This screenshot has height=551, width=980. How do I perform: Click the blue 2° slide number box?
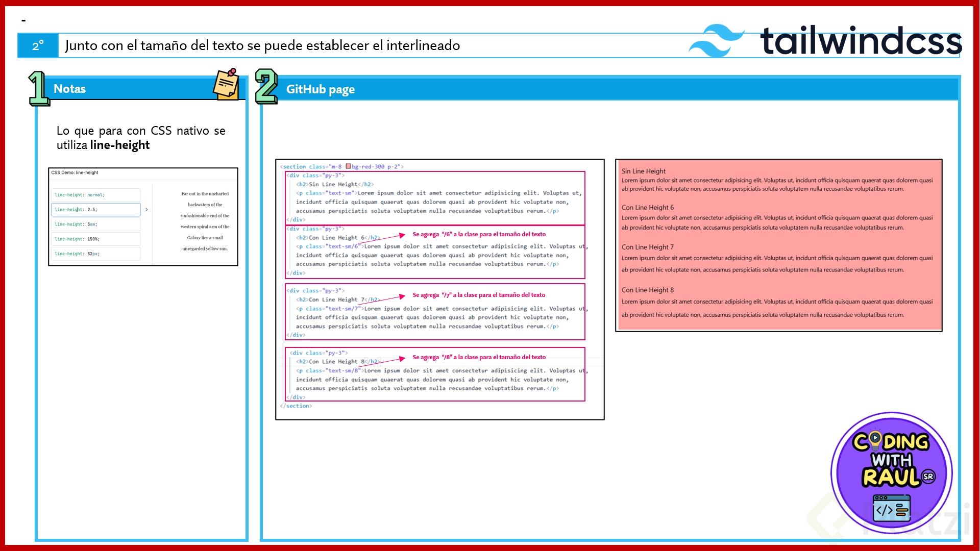38,46
